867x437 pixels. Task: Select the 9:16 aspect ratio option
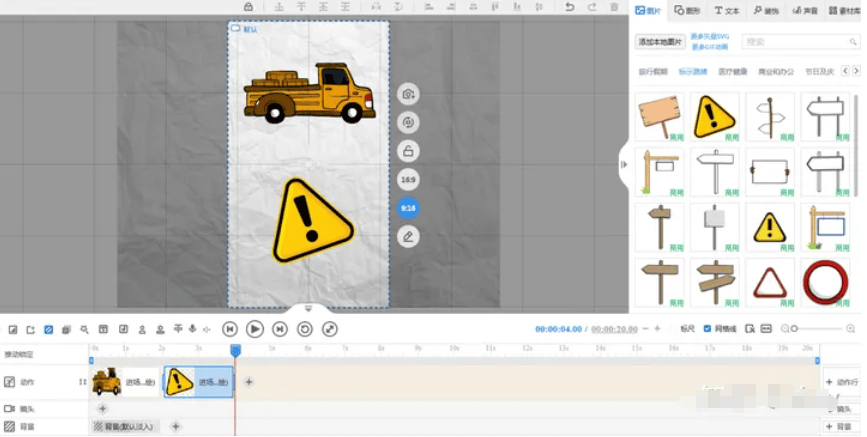(408, 208)
